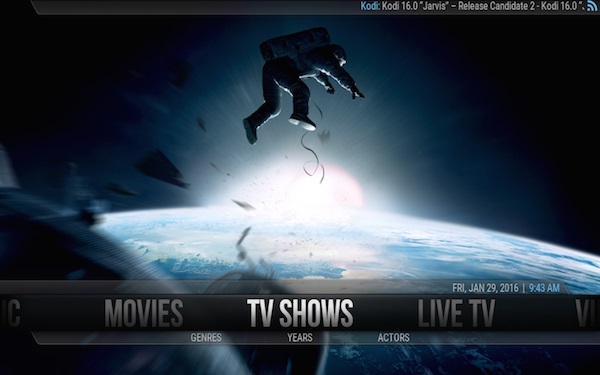The height and width of the screenshot is (375, 600).
Task: Go to Live TV
Action: coord(456,313)
